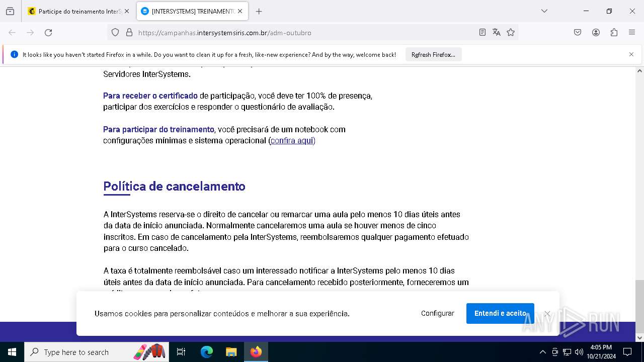Click Para participar do treinamento text

pos(158,129)
